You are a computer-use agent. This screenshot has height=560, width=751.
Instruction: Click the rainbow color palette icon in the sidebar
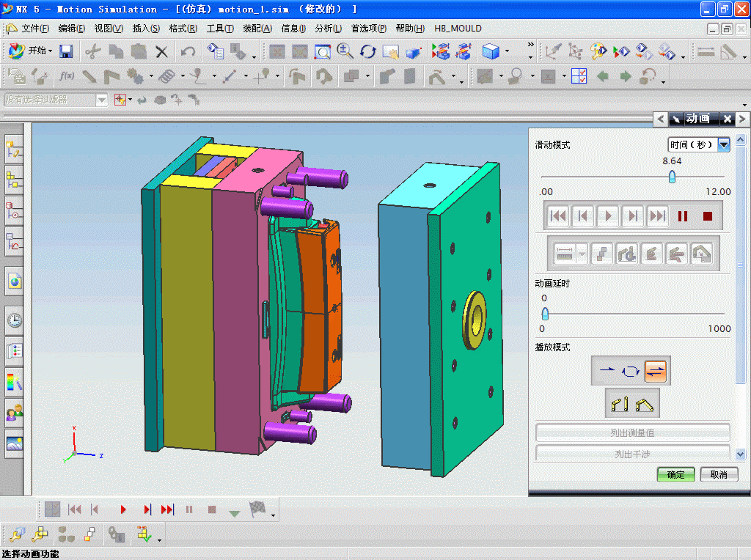(15, 382)
